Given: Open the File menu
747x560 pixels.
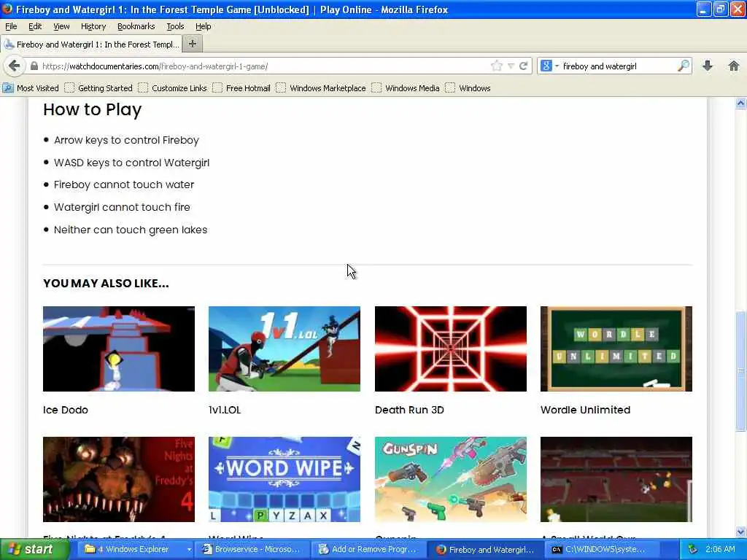Looking at the screenshot, I should (x=11, y=26).
